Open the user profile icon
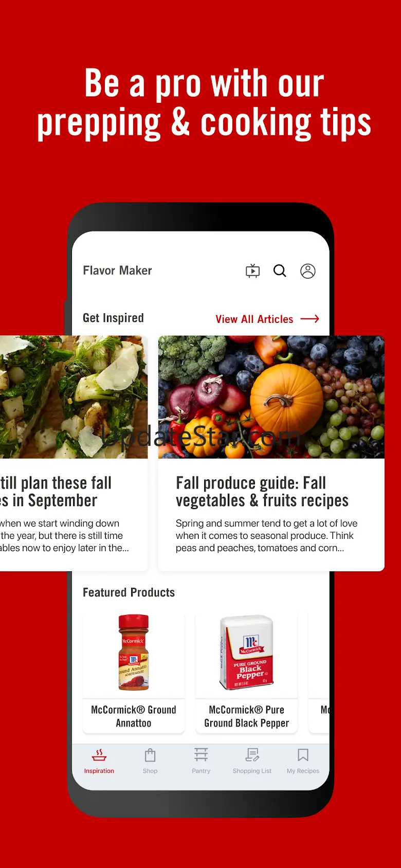 [x=308, y=271]
